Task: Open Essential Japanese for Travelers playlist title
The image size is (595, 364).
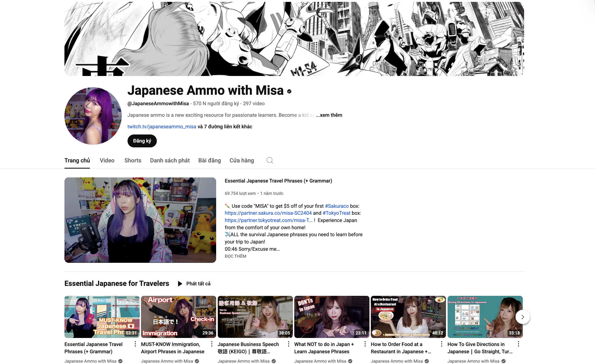Action: click(x=117, y=283)
